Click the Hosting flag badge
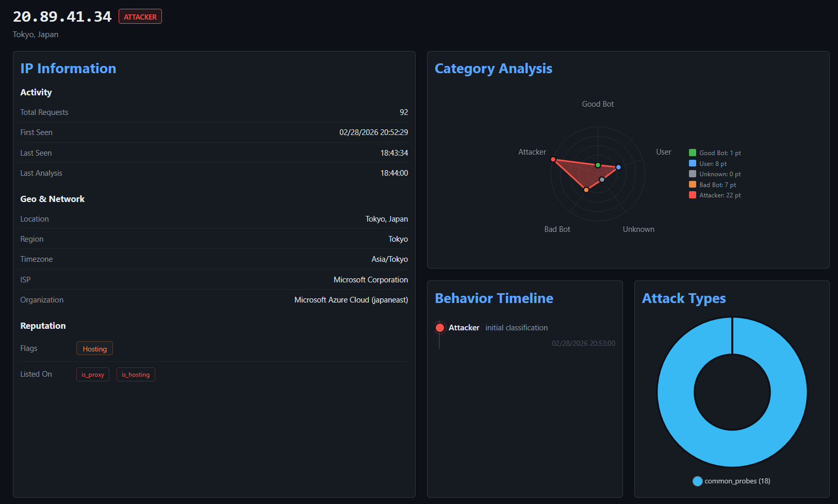The height and width of the screenshot is (504, 838). pyautogui.click(x=94, y=348)
